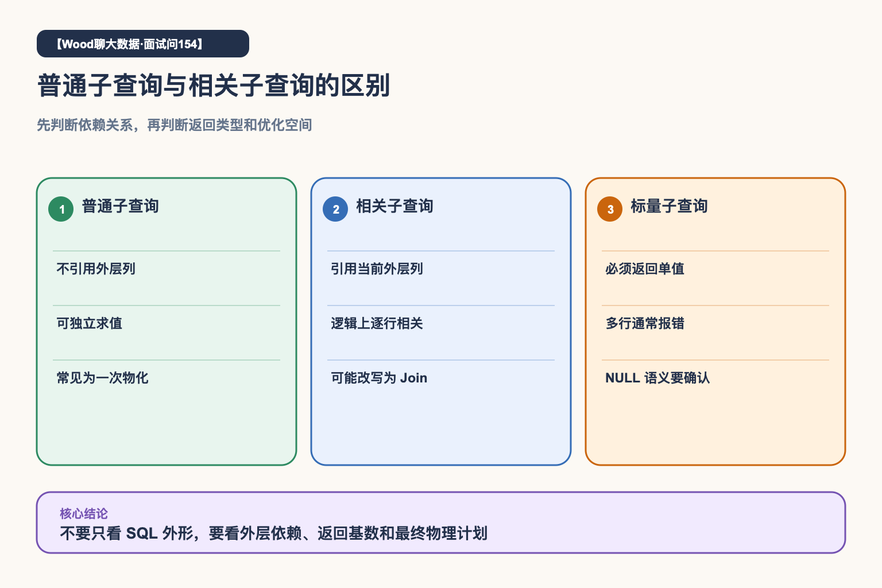Click the green number 1 badge
The image size is (882, 588).
(x=61, y=209)
